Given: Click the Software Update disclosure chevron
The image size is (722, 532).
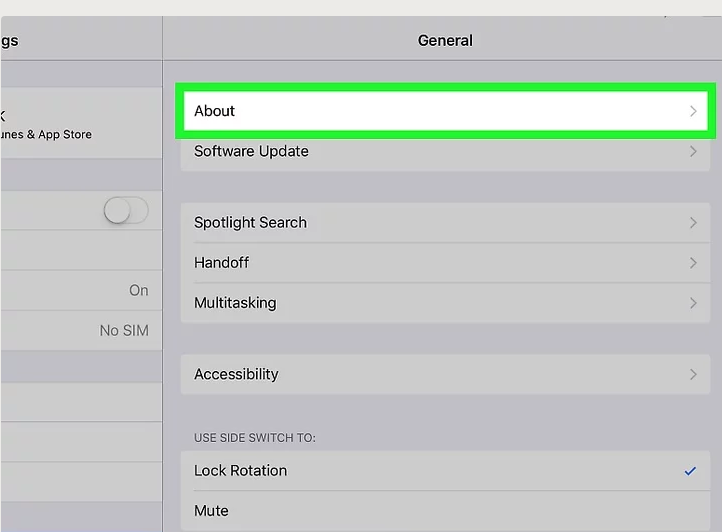Looking at the screenshot, I should [x=693, y=152].
